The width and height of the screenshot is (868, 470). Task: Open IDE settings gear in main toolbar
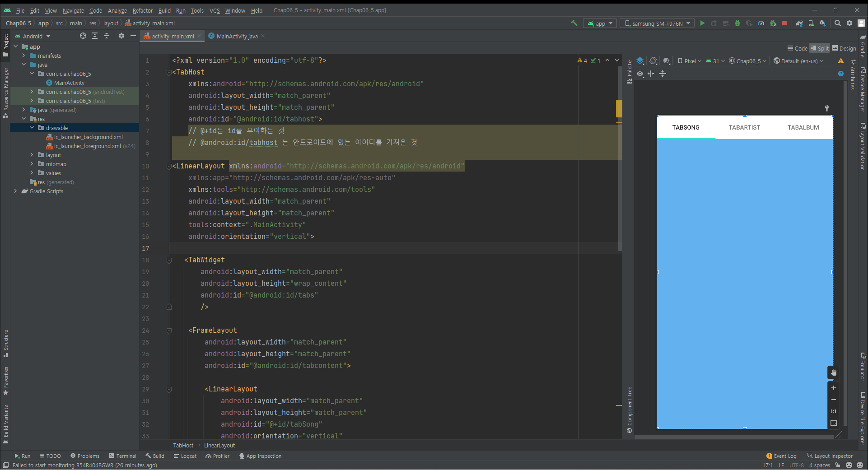point(849,23)
